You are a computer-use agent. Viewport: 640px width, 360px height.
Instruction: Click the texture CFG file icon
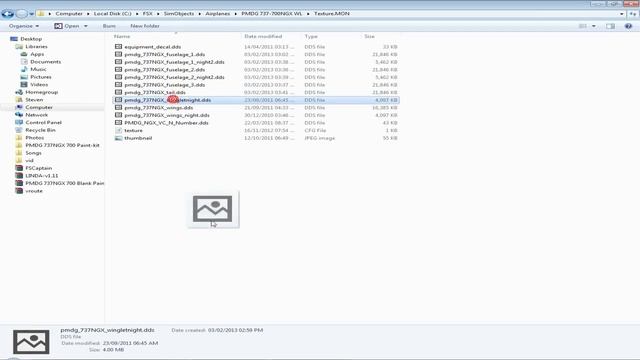point(118,130)
